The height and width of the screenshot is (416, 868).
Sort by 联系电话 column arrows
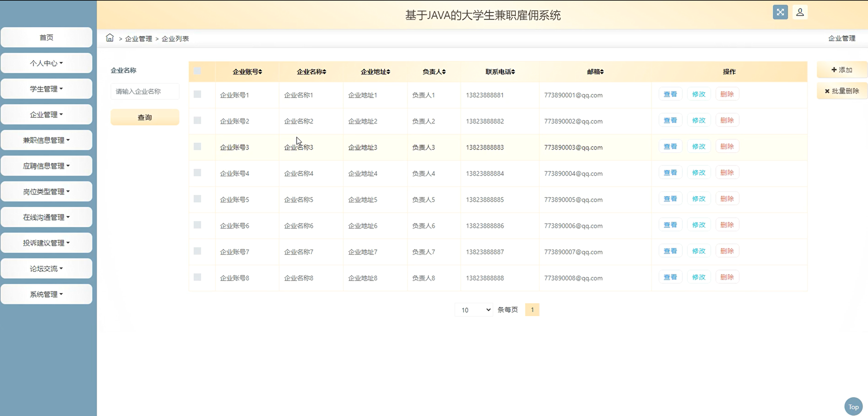click(513, 72)
